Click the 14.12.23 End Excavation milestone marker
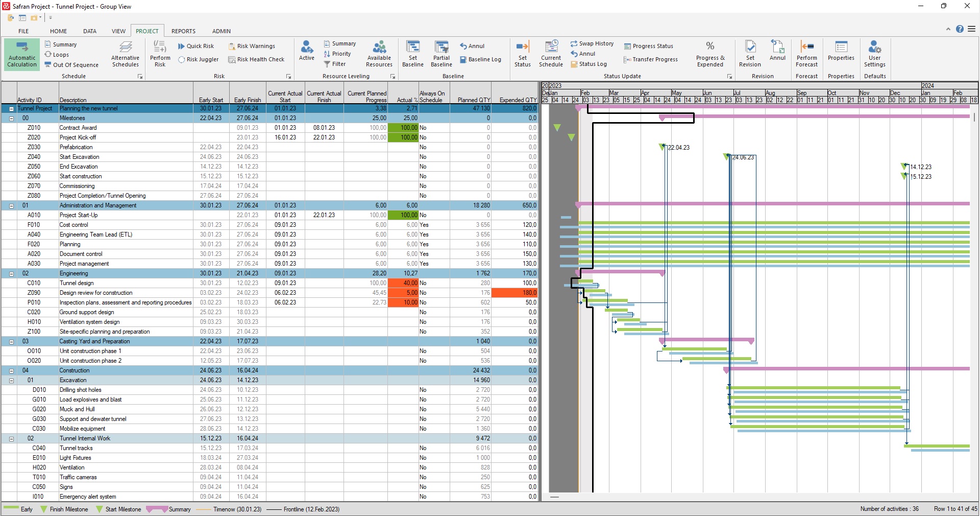This screenshot has height=516, width=980. pos(904,167)
